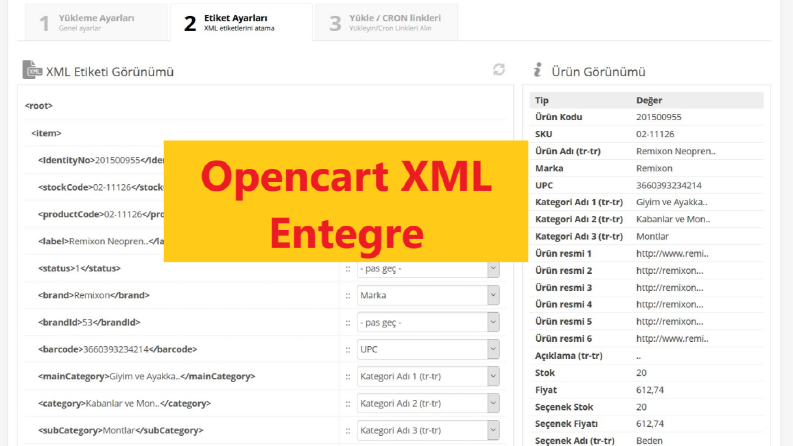Click the <brandId>53</brandId> XML row

click(89, 322)
